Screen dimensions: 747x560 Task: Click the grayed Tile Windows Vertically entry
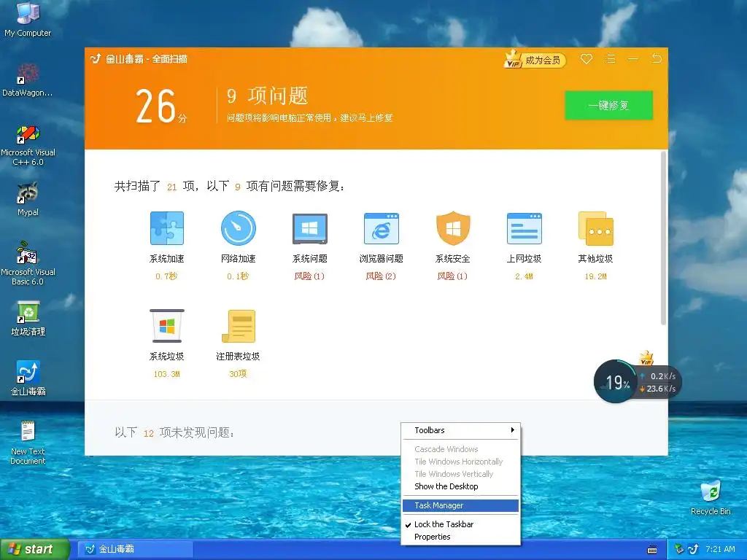461,474
